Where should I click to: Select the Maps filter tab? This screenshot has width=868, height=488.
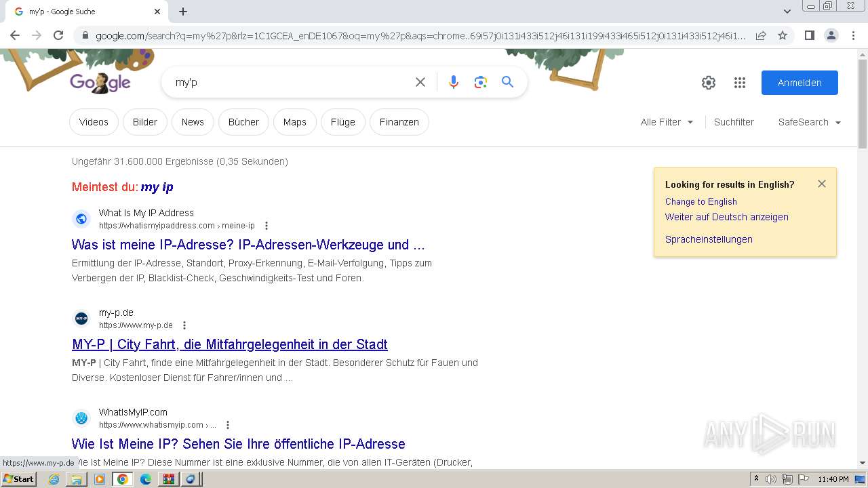point(295,122)
